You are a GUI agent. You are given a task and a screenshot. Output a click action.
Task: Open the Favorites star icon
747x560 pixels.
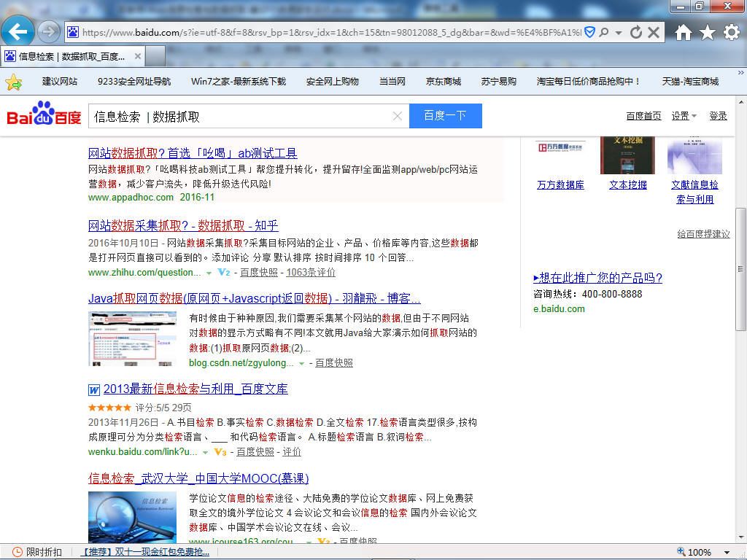708,32
